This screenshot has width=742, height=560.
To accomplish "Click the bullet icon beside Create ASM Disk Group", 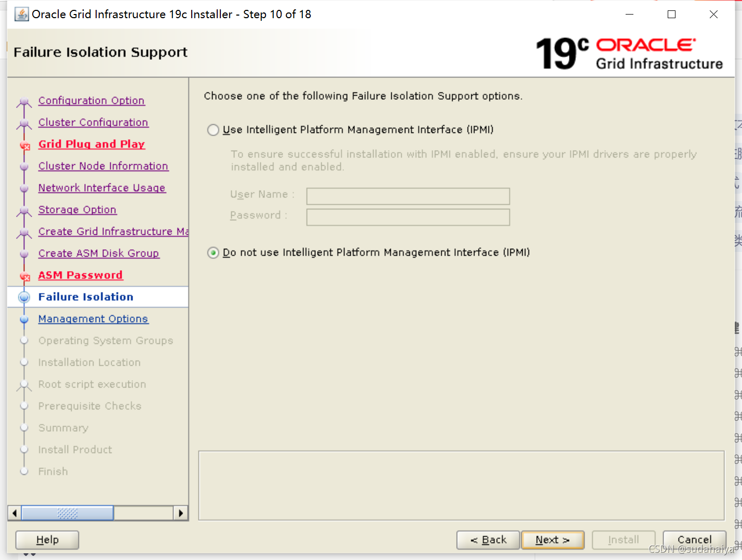I will (x=24, y=254).
